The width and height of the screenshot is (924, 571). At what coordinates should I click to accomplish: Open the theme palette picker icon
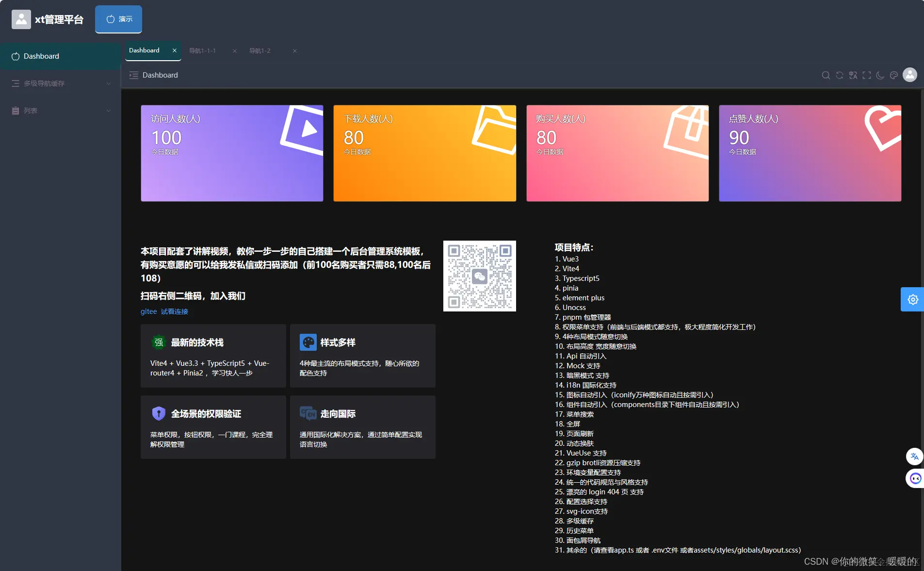coord(894,75)
